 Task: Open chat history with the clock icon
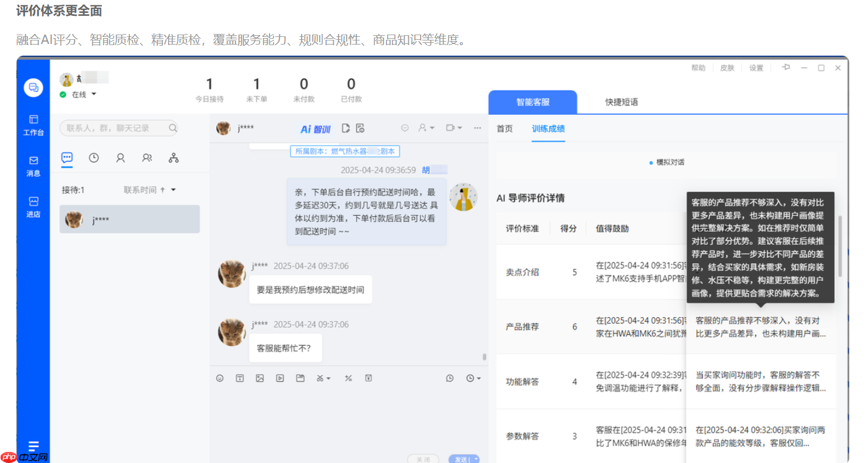pyautogui.click(x=94, y=157)
